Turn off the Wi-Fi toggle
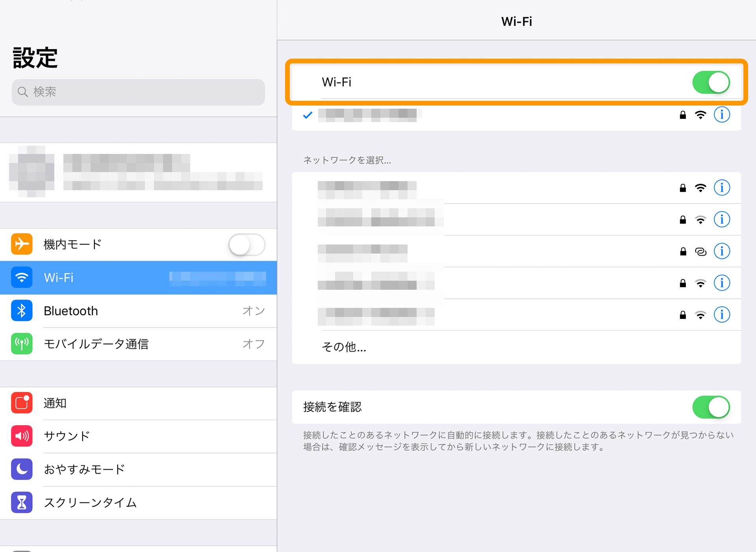 [x=711, y=82]
